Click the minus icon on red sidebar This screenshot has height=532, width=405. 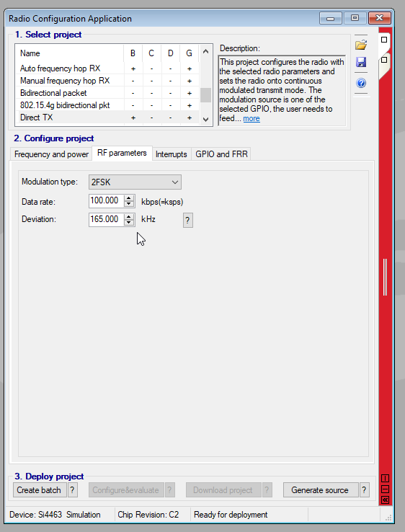tap(385, 489)
